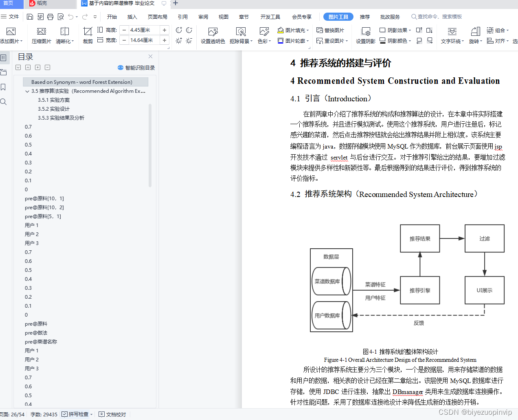Select the Crop (裁剪) tool
518x420 pixels.
click(88, 35)
